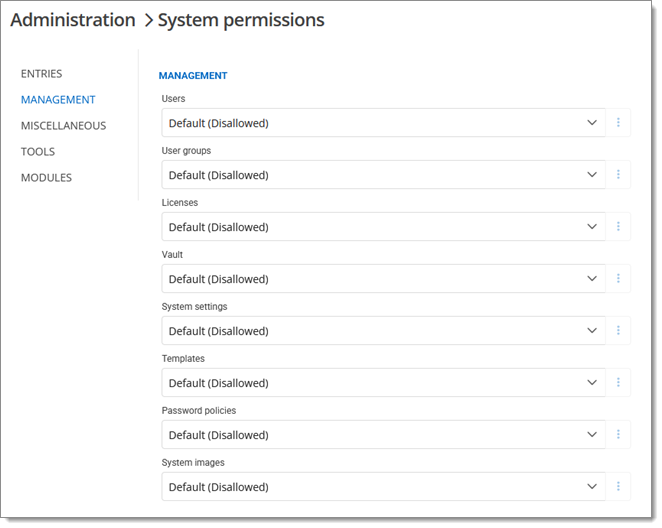Select the Management section in sidebar
The height and width of the screenshot is (528, 662).
coord(58,100)
